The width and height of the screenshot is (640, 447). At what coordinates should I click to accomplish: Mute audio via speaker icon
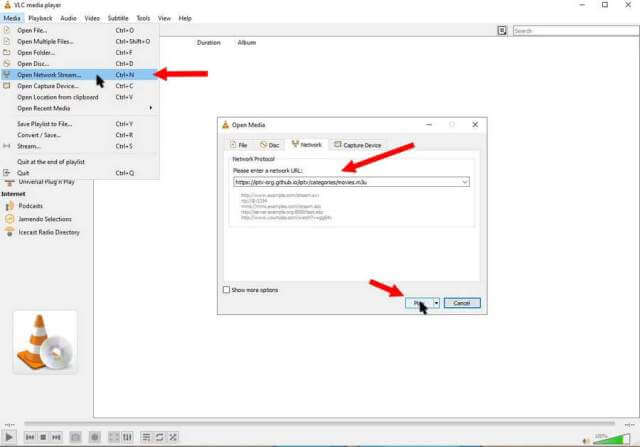pyautogui.click(x=586, y=441)
